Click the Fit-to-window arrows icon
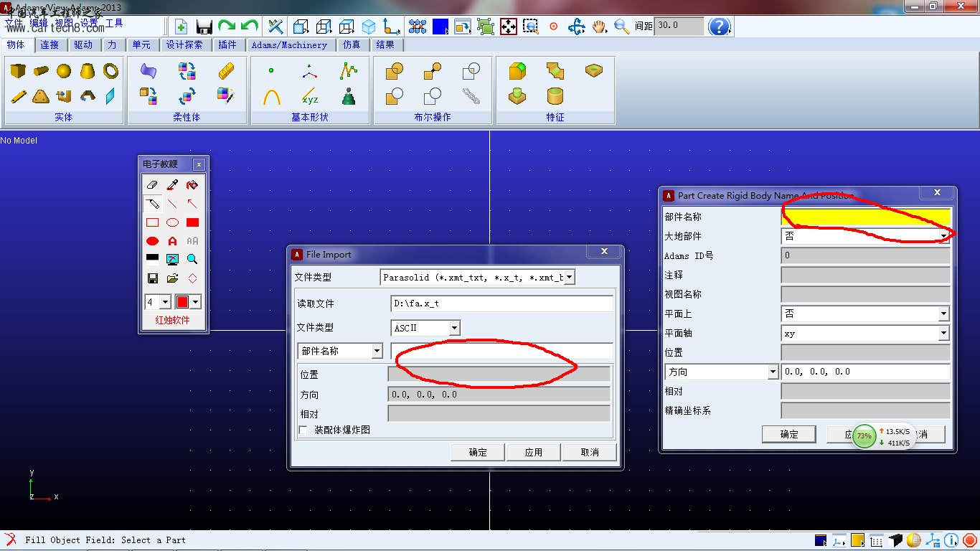 click(x=509, y=27)
